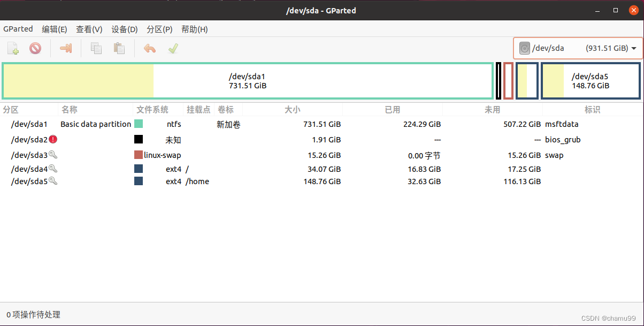Click the 507.22 GiB unused cell
This screenshot has width=644, height=326.
tap(522, 124)
